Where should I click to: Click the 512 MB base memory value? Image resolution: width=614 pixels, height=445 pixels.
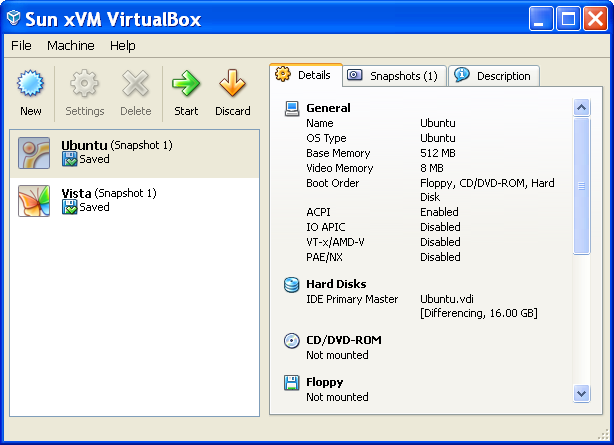(x=438, y=153)
